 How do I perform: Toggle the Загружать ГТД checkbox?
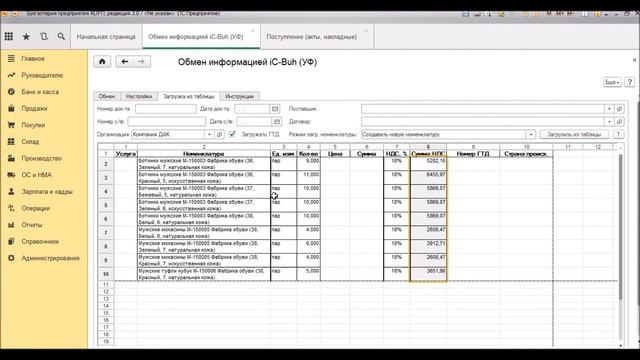pyautogui.click(x=232, y=134)
